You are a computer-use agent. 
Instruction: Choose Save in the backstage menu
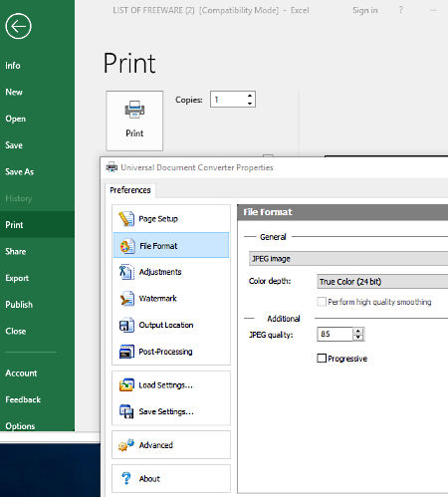click(37, 145)
